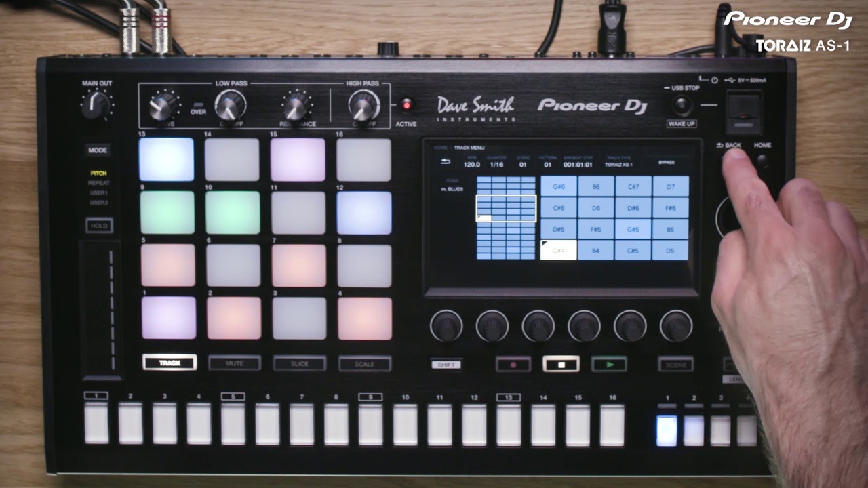Tap green performance pad 10

233,212
